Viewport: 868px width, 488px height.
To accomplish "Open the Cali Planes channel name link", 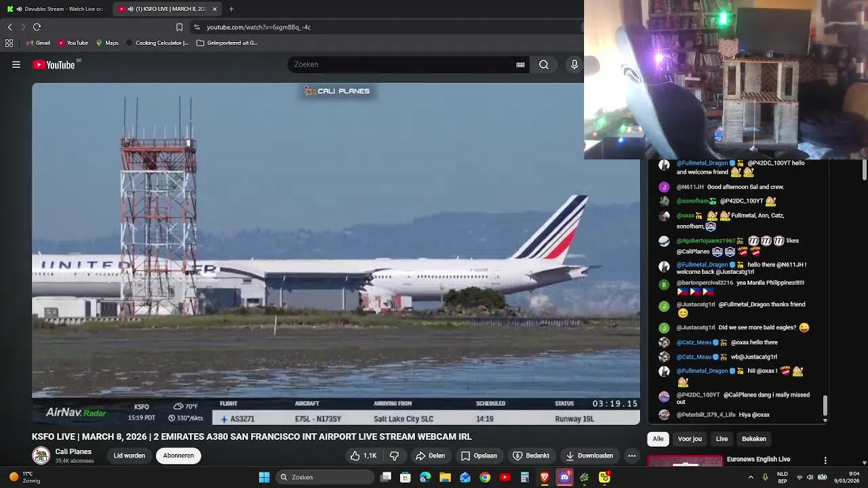I will coord(73,451).
